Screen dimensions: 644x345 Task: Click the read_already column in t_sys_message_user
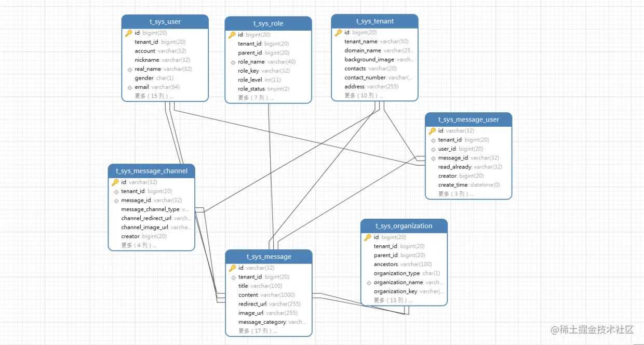pos(470,167)
